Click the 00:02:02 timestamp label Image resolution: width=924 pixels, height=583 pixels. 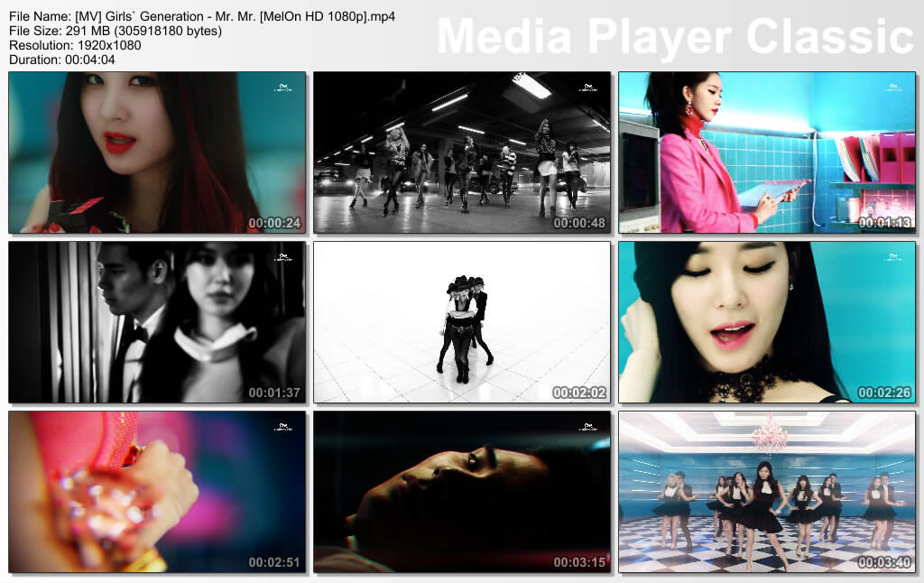pyautogui.click(x=579, y=393)
